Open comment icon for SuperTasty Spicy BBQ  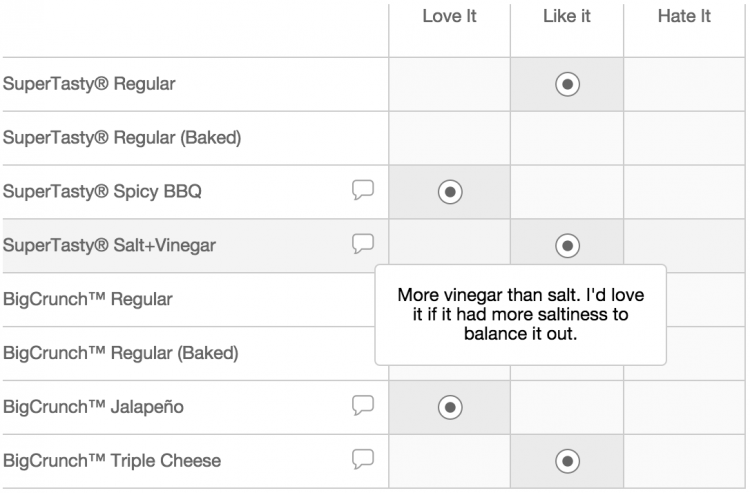[363, 190]
